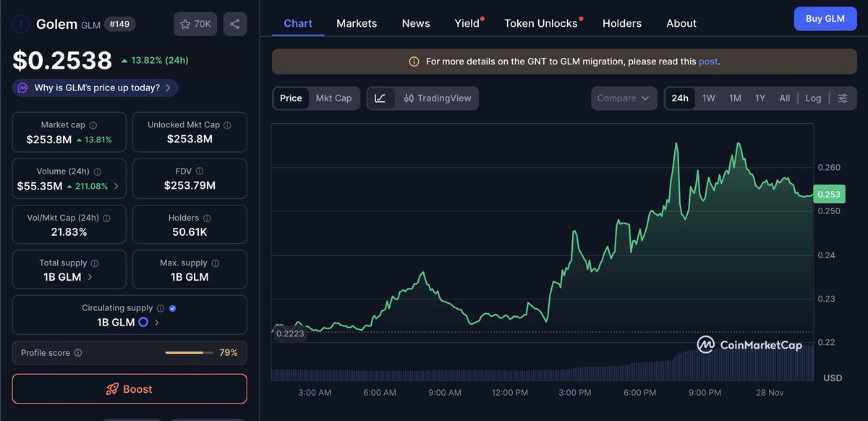
Task: Select the 1W time range
Action: (x=709, y=98)
